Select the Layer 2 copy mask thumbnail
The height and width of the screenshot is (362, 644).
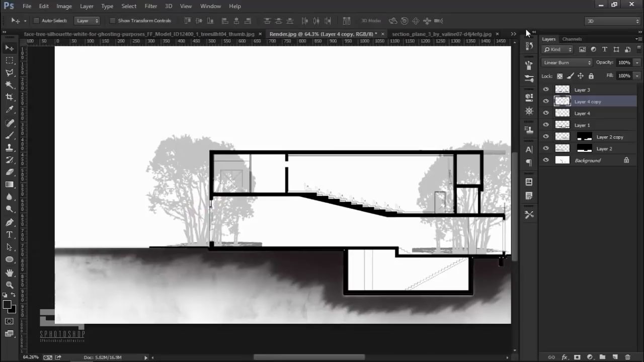pyautogui.click(x=585, y=136)
